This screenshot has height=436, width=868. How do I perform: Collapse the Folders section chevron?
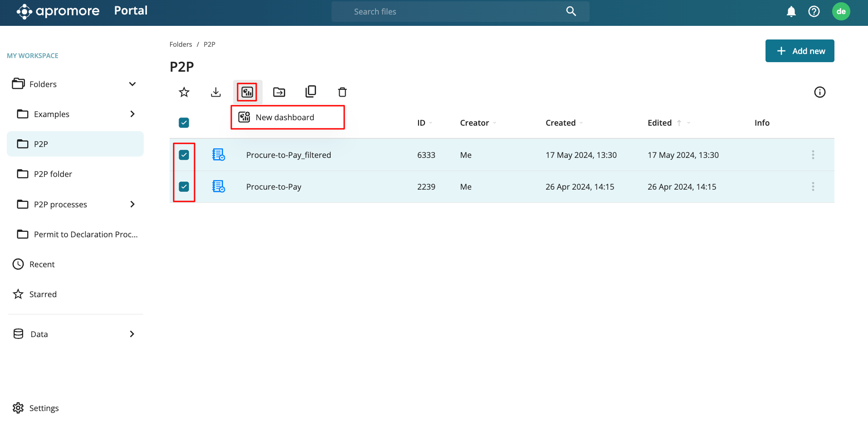coord(132,84)
